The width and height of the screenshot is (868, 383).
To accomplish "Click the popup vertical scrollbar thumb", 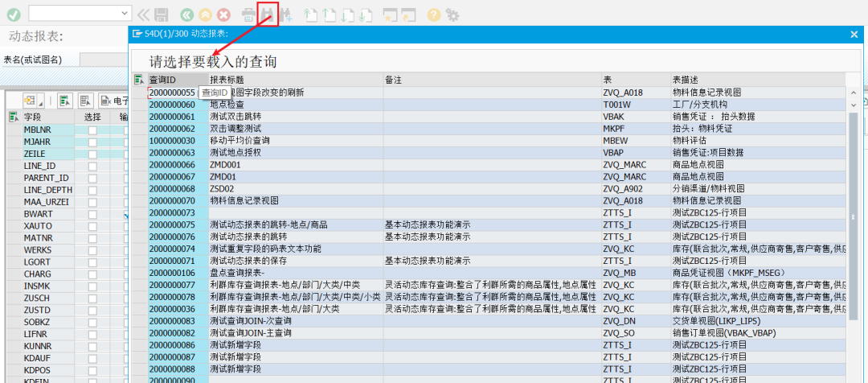I will pos(853,215).
